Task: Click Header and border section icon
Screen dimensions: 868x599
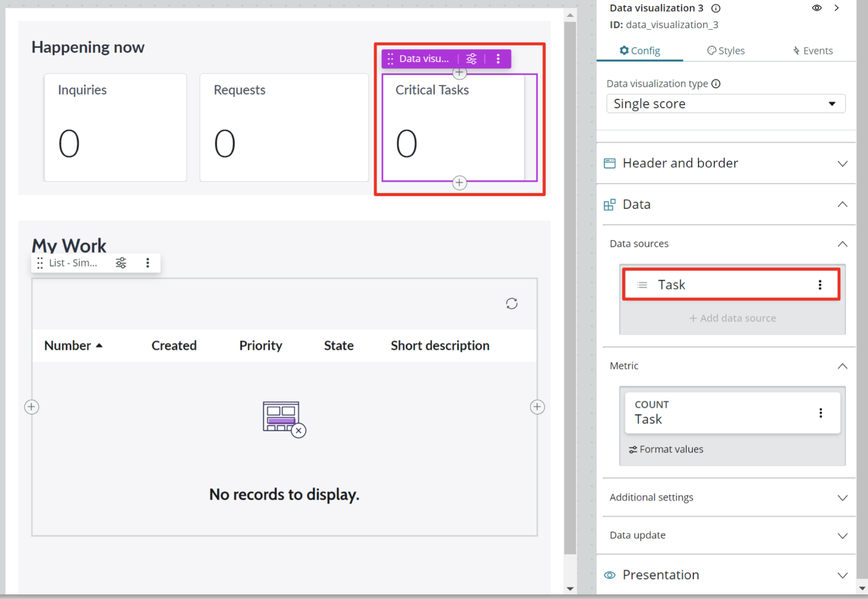Action: 610,163
